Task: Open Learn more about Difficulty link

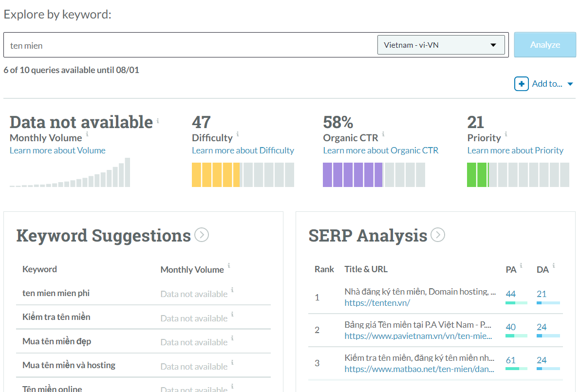Action: pos(243,150)
